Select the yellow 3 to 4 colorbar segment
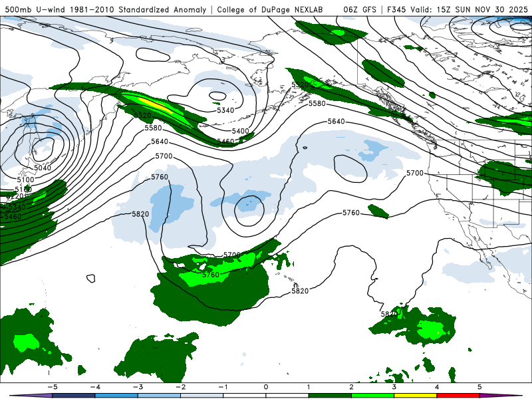Viewport: 532px width, 399px height. tap(415, 396)
